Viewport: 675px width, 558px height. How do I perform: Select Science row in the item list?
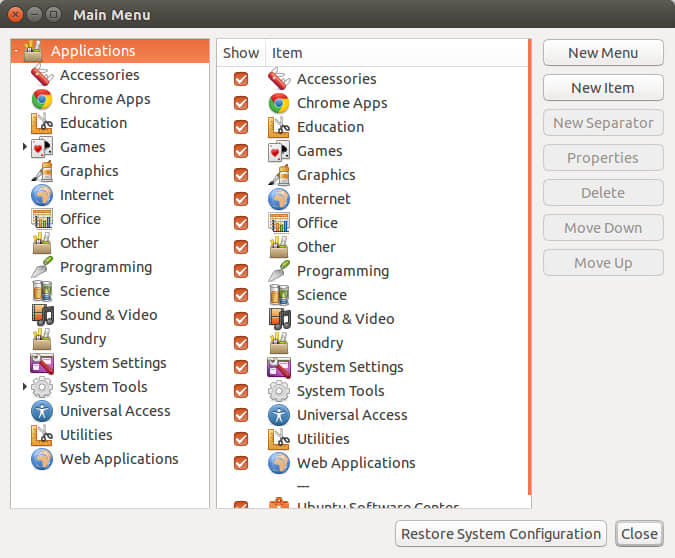pos(321,295)
